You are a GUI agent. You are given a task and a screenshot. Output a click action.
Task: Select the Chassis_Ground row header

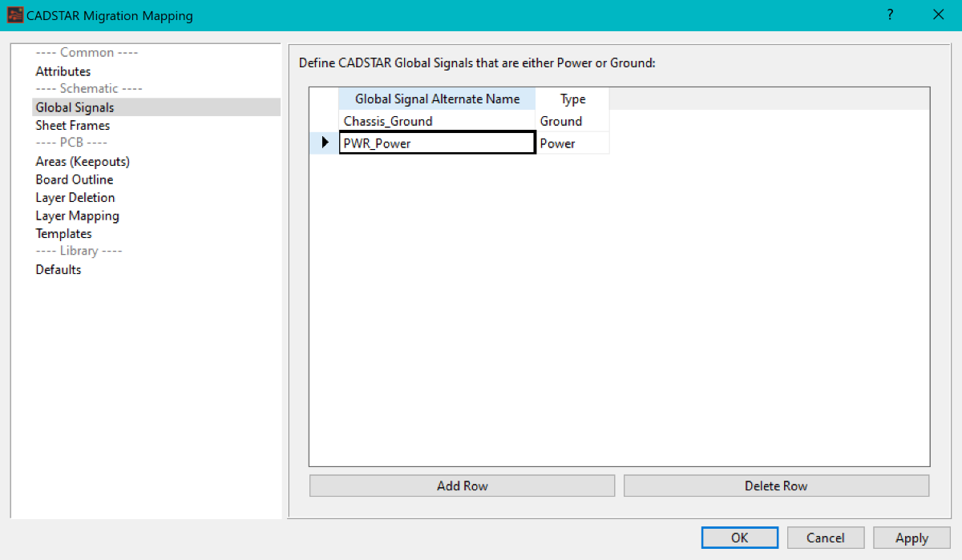[x=324, y=121]
